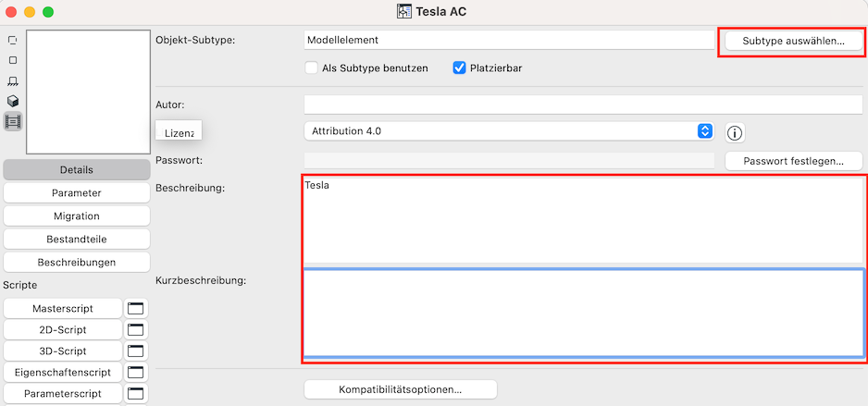868x406 pixels.
Task: Open Masterscript in a separate window
Action: point(136,309)
